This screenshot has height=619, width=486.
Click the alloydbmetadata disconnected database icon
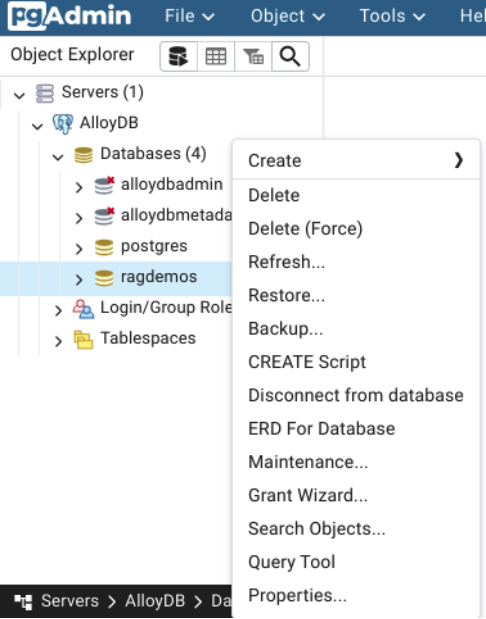[x=105, y=216]
